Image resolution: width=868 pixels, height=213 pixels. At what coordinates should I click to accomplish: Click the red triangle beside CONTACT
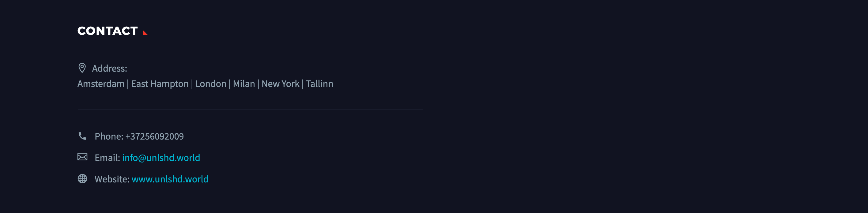click(145, 33)
